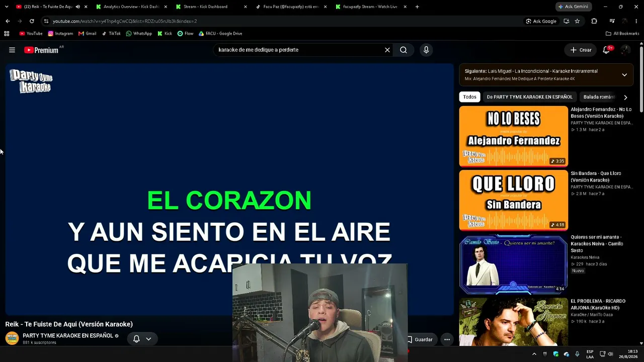Focus the youtube.com address bar URL

click(x=125, y=21)
